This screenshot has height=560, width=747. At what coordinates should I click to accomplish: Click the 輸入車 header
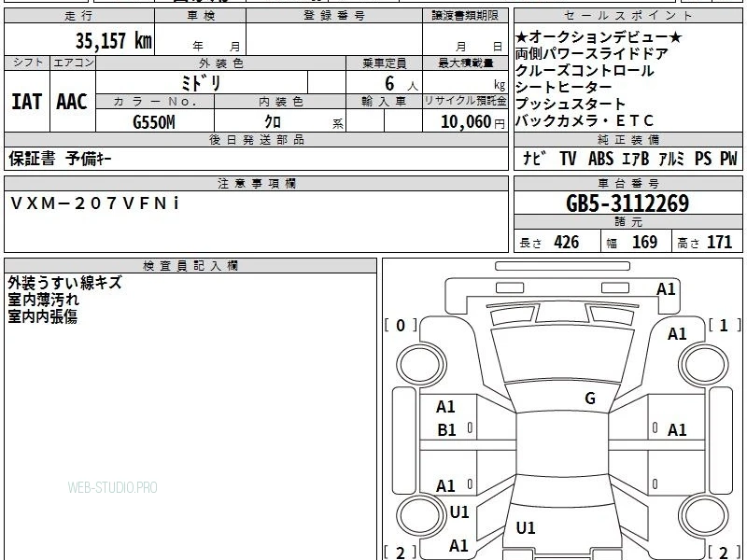pos(384,102)
